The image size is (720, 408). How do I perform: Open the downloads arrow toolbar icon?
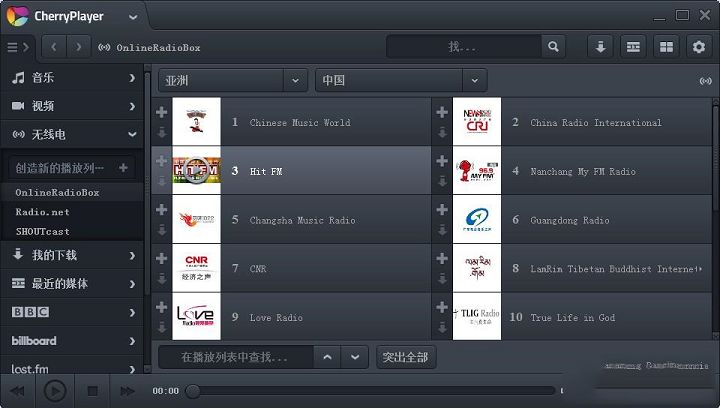(600, 46)
